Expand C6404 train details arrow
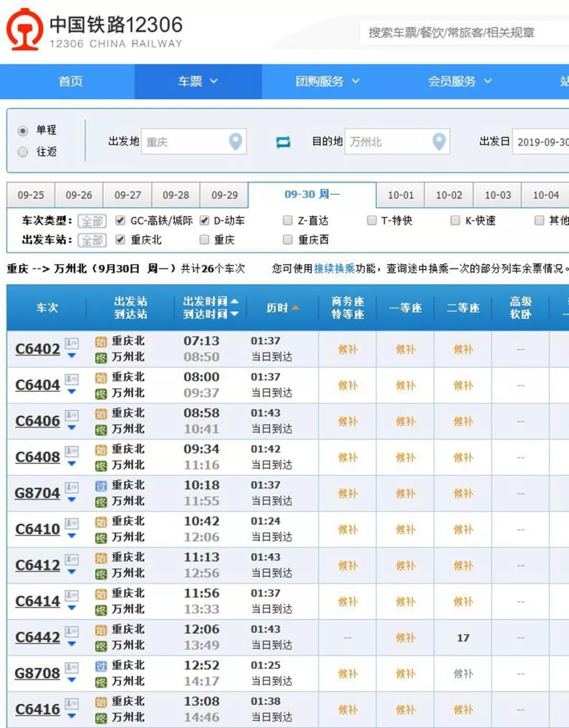This screenshot has width=569, height=728. 72,392
